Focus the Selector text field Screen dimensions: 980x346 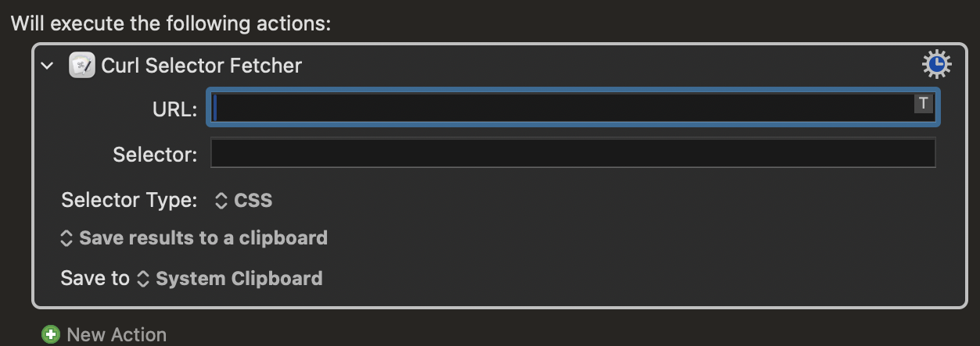pyautogui.click(x=573, y=153)
